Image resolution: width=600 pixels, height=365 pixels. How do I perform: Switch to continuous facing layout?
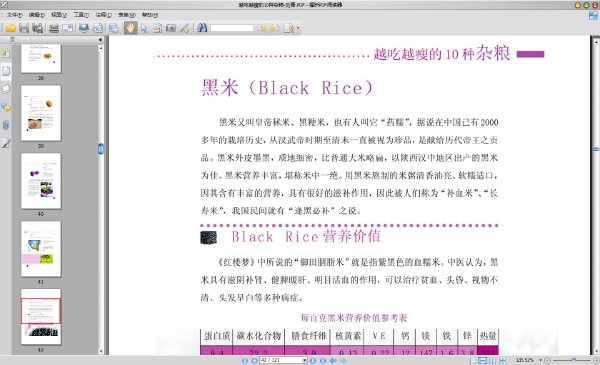click(502, 360)
